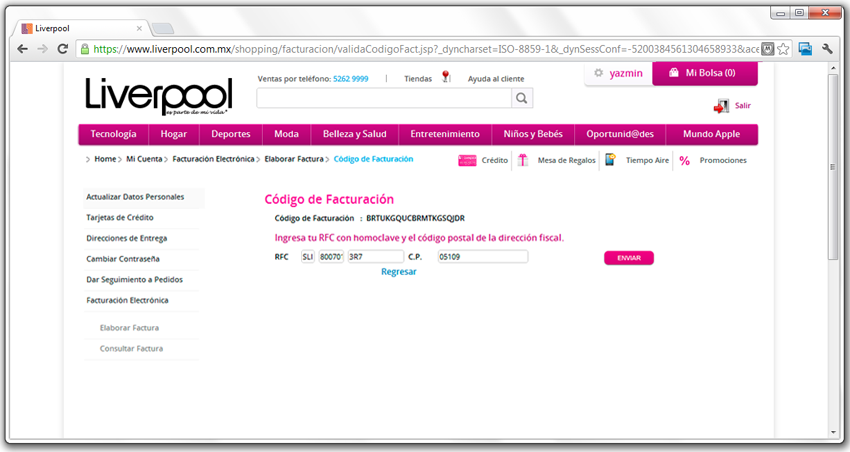Click the Facturación Electrónica breadcrumb
The image size is (850, 452).
click(213, 159)
